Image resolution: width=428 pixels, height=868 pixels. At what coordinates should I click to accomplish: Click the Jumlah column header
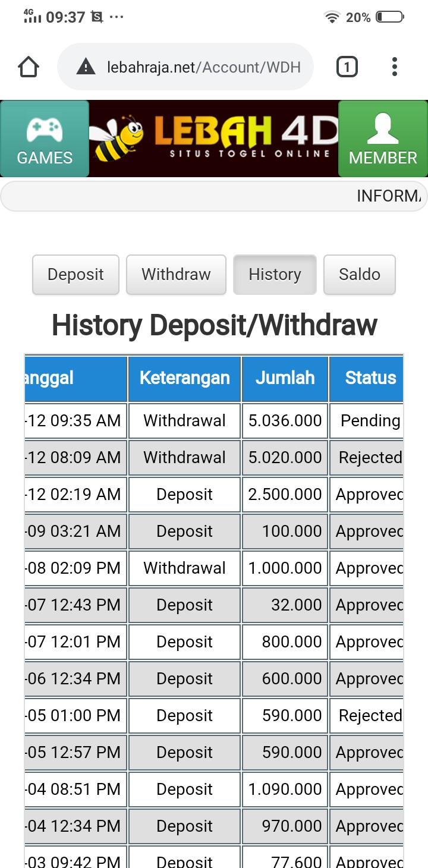pyautogui.click(x=285, y=378)
